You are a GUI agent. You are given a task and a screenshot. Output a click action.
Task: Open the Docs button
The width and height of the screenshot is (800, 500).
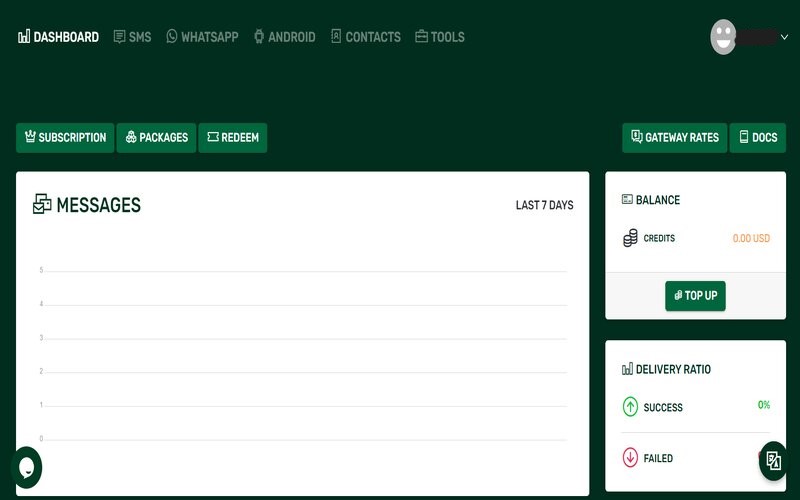click(757, 138)
